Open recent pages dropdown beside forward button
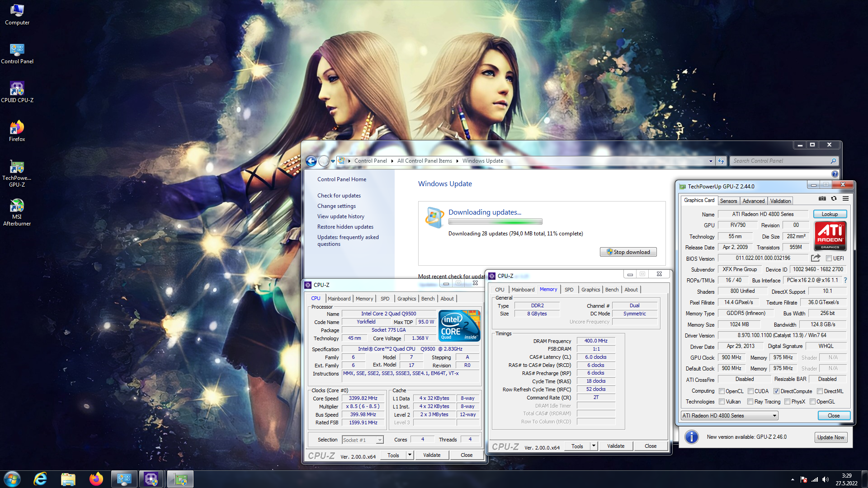This screenshot has height=488, width=868. coord(333,161)
